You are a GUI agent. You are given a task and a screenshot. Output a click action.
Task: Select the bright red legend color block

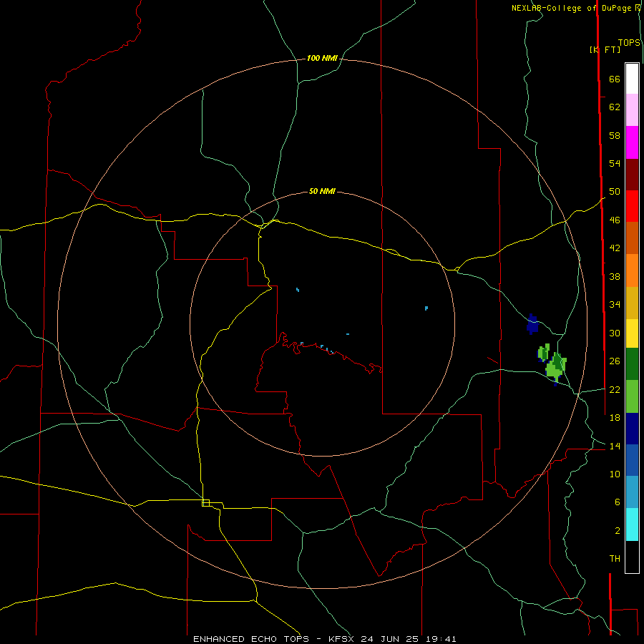point(632,206)
